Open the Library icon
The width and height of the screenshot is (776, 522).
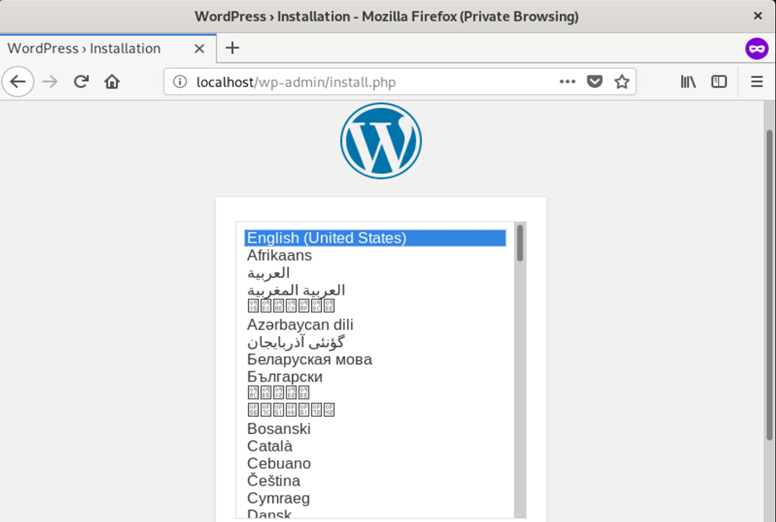coord(688,82)
